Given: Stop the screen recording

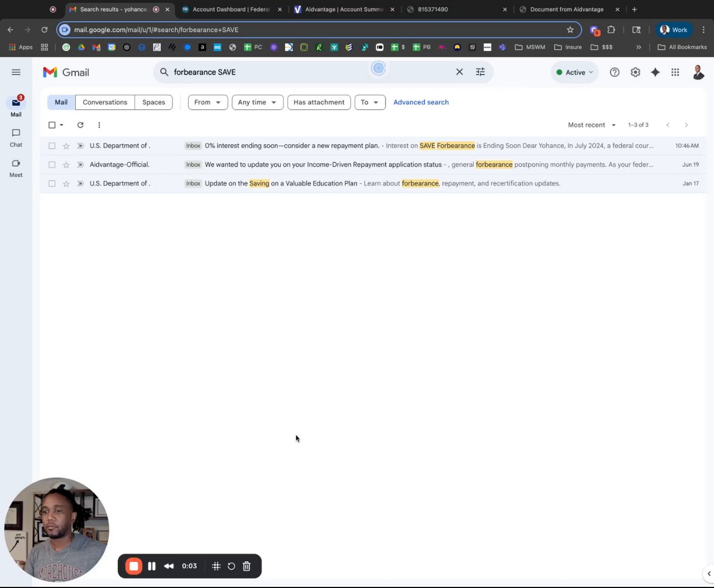Looking at the screenshot, I should tap(134, 566).
